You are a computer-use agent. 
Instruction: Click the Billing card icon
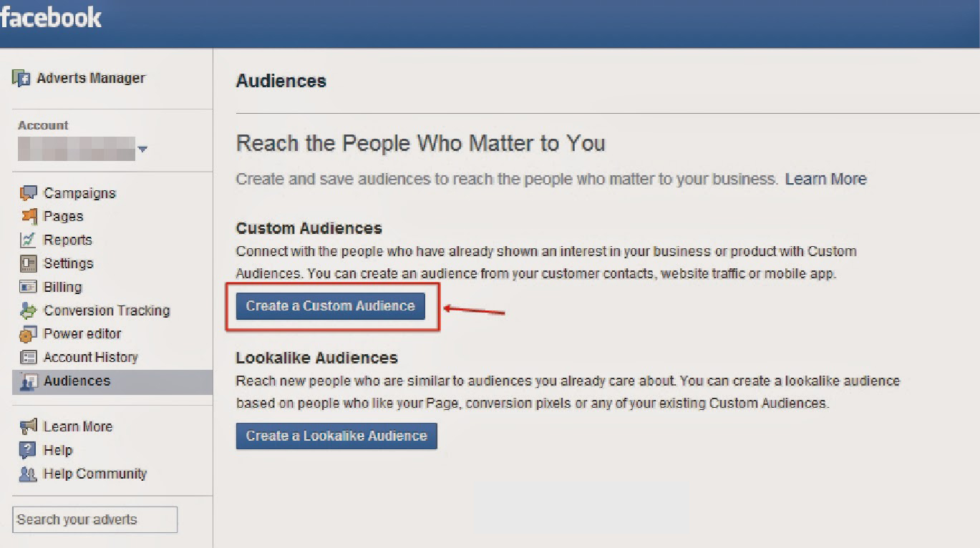pos(29,287)
